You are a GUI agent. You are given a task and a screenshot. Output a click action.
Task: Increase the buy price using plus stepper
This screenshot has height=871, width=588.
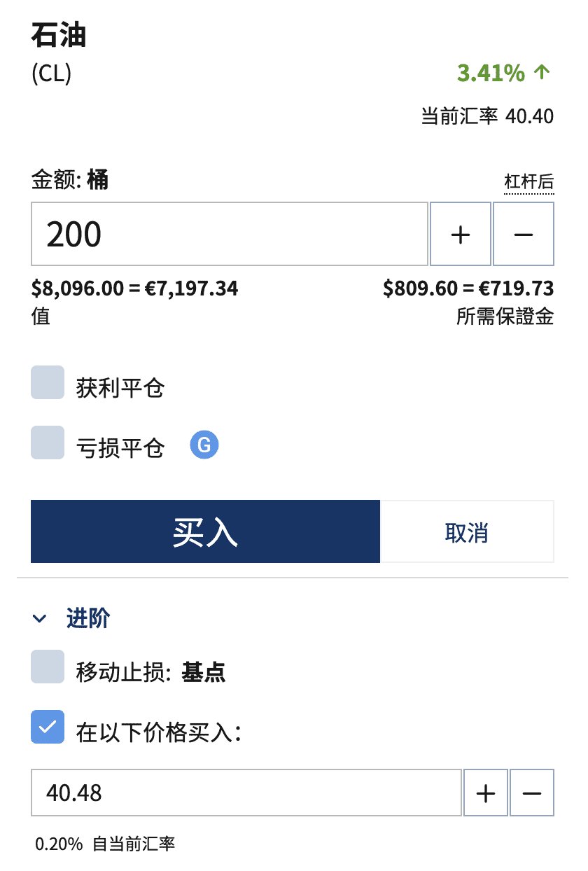click(x=485, y=793)
